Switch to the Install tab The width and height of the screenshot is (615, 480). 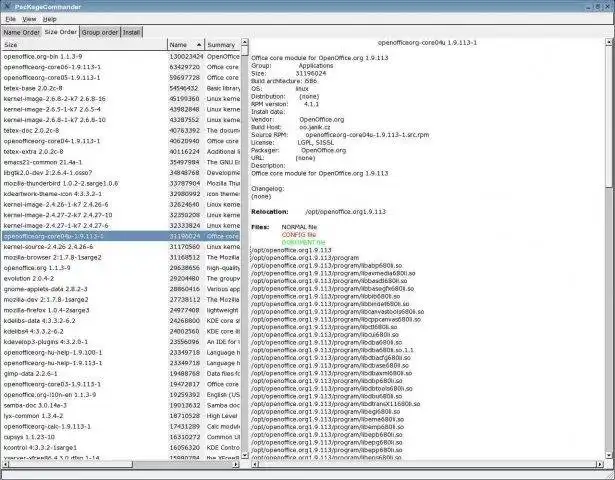coord(131,33)
